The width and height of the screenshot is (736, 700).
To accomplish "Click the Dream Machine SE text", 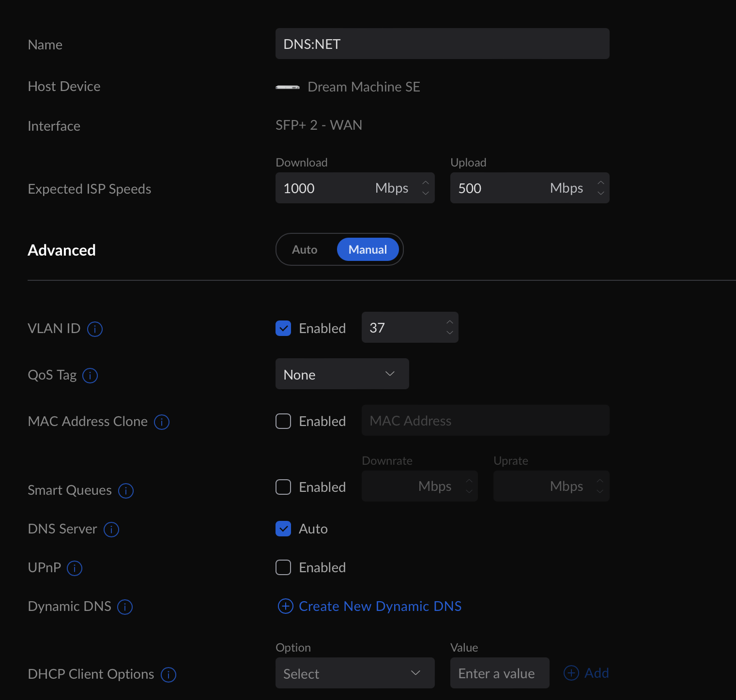I will (x=364, y=87).
